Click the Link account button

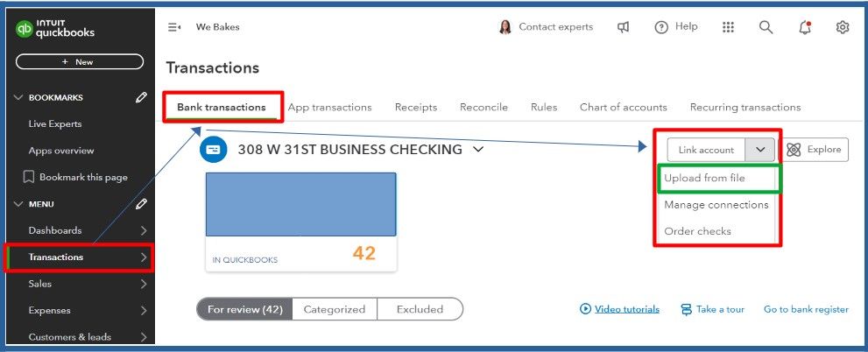pos(706,150)
